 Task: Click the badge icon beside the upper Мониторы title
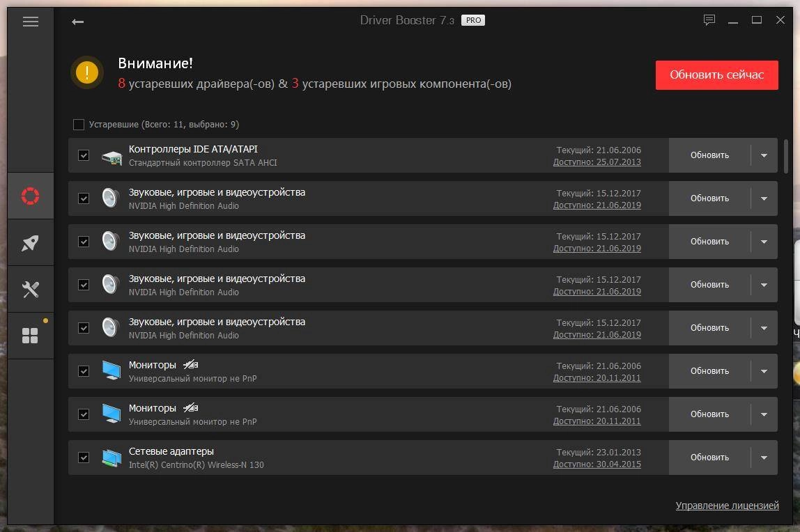click(x=191, y=365)
